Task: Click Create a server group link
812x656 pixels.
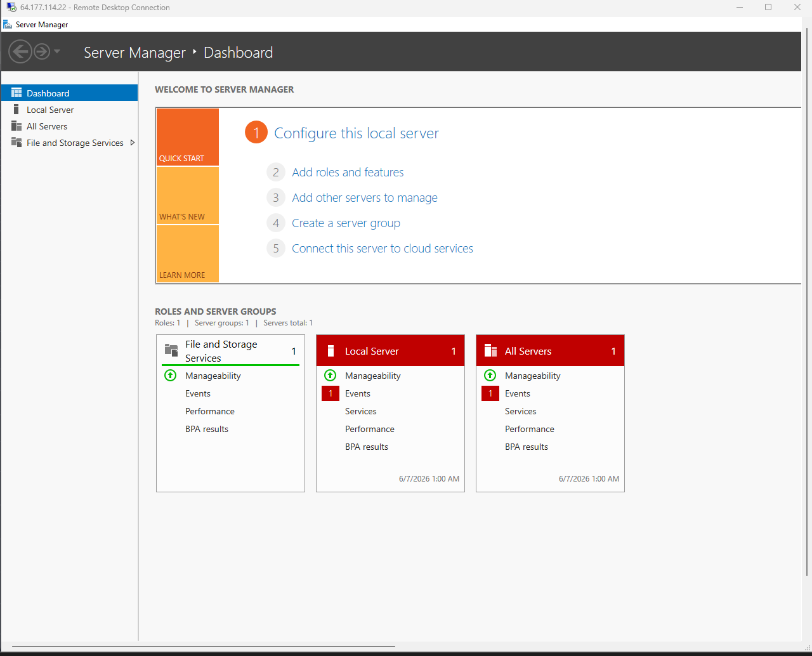Action: click(x=346, y=223)
